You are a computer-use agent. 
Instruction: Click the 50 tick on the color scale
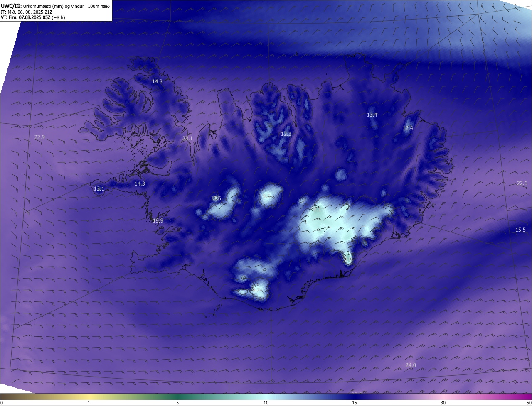tap(529, 403)
